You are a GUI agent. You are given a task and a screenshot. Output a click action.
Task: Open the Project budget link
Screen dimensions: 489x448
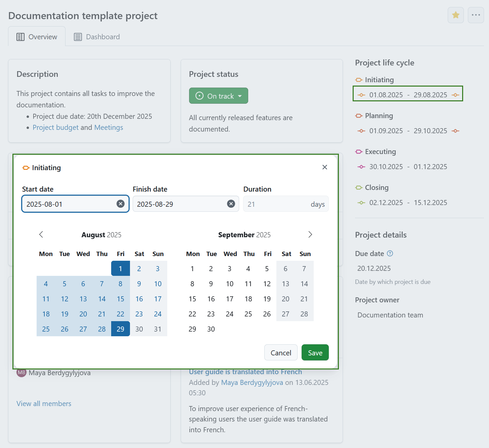point(55,127)
